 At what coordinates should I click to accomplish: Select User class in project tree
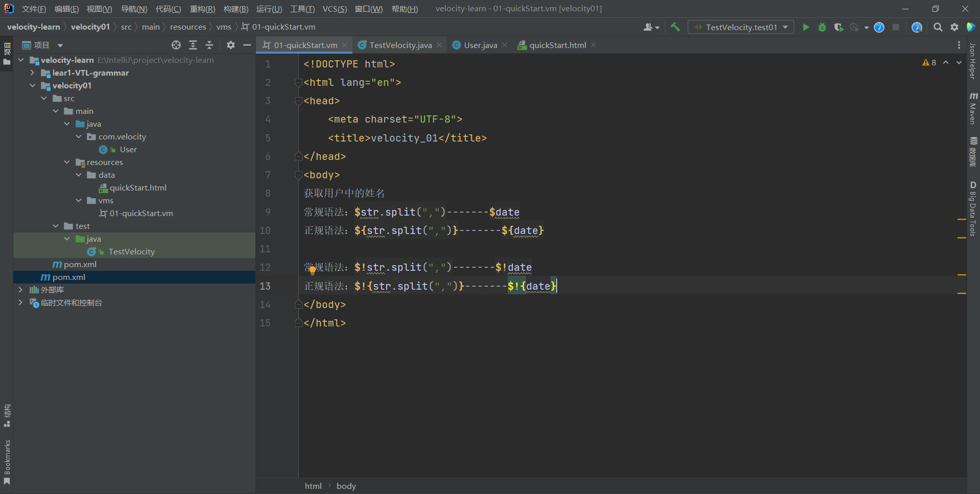[x=128, y=149]
